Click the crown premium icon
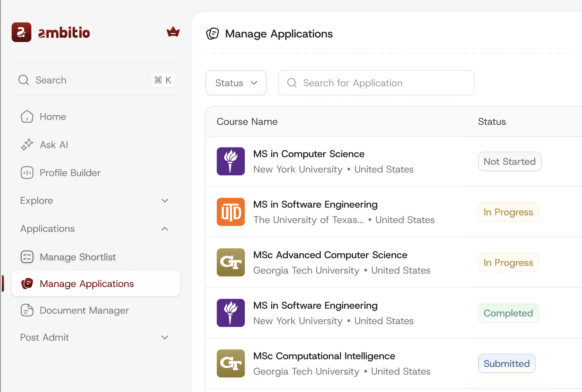The image size is (582, 392). pyautogui.click(x=173, y=32)
